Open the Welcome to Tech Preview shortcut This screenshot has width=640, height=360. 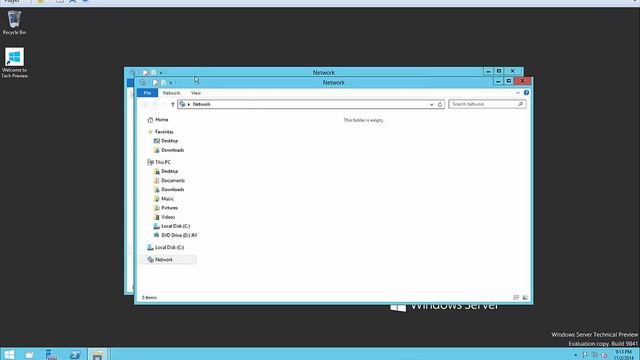coord(14,62)
